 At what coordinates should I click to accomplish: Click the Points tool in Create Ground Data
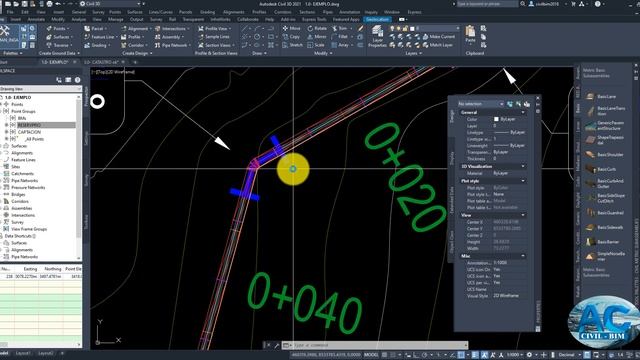coord(57,29)
